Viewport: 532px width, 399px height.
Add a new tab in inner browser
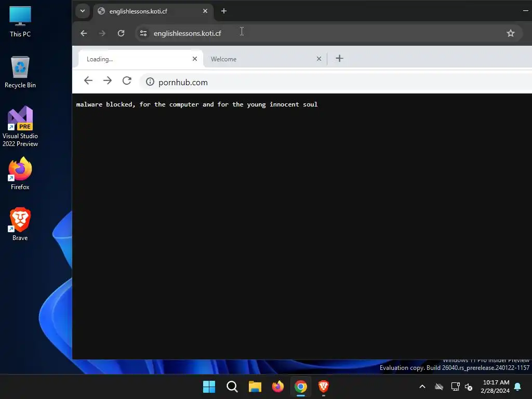339,59
